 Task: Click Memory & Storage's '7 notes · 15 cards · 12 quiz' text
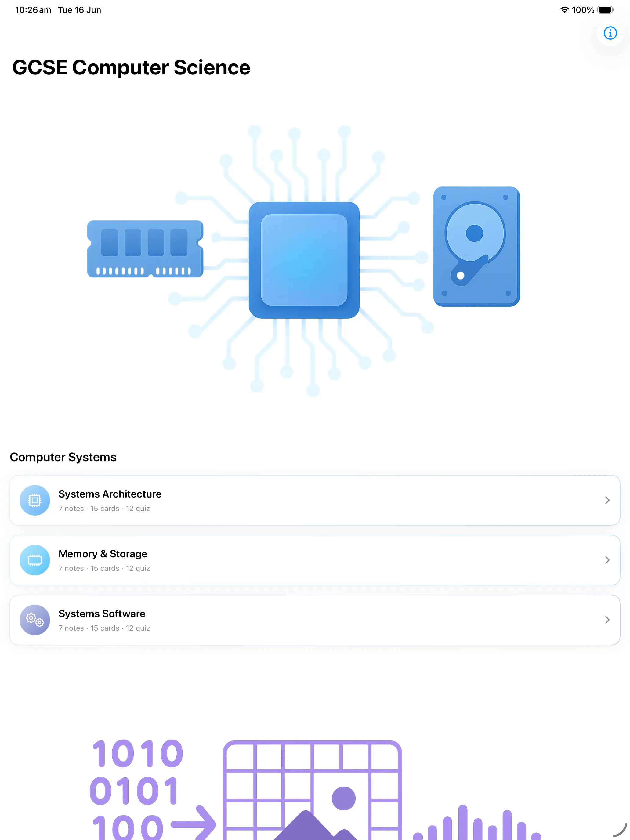[104, 568]
